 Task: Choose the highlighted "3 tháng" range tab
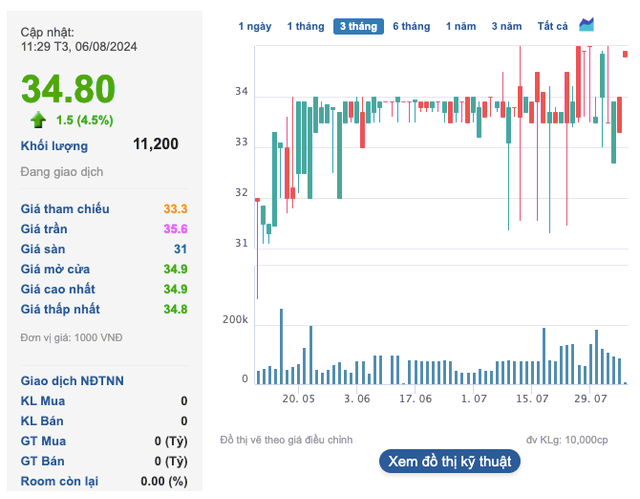[358, 26]
